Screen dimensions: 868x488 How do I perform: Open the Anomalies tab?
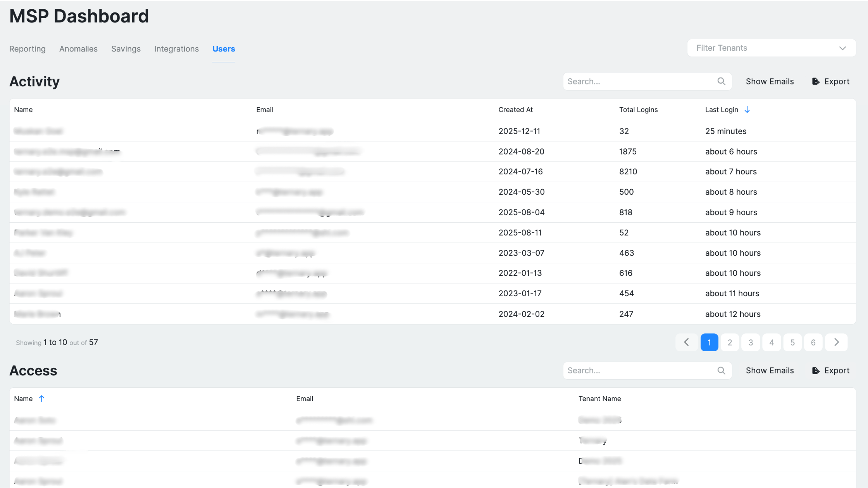click(78, 49)
